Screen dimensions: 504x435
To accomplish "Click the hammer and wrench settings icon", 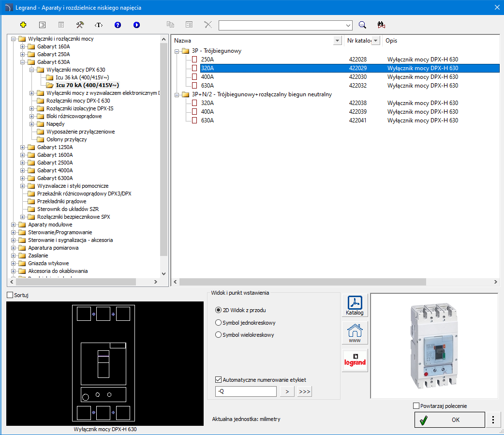I will pyautogui.click(x=80, y=25).
